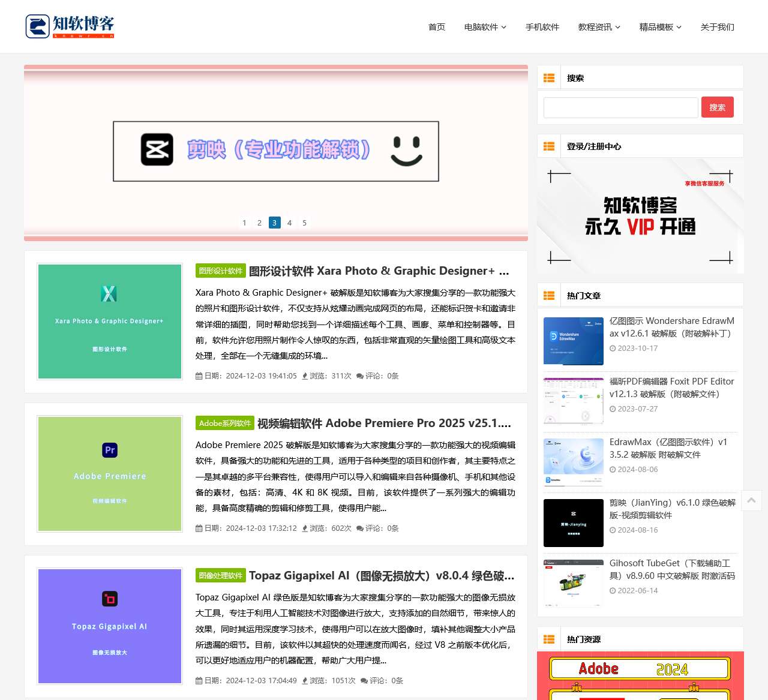Select the active banner slide 3
768x700 pixels.
[x=275, y=223]
